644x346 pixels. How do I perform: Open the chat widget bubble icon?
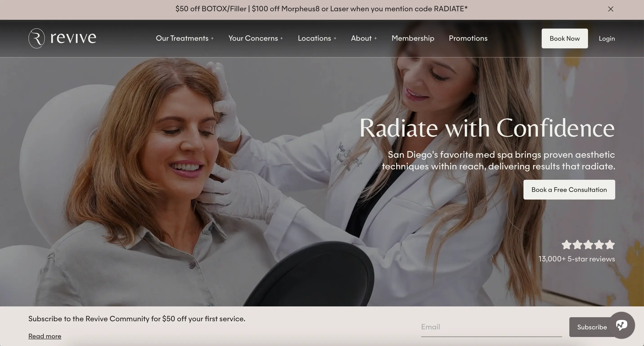point(622,325)
